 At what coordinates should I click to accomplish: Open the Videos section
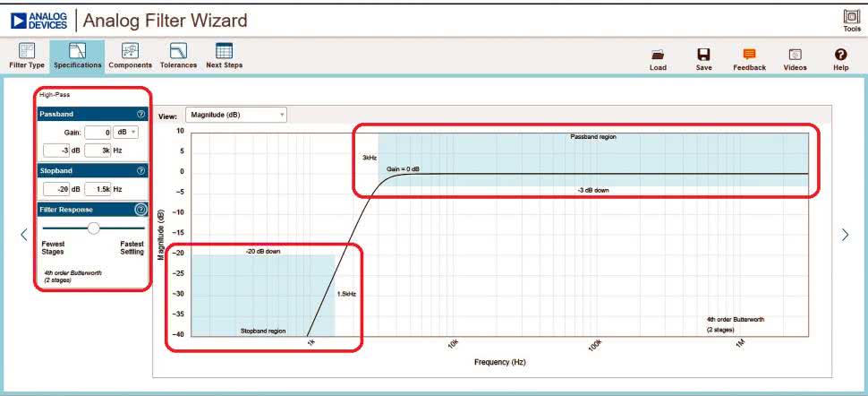(795, 55)
